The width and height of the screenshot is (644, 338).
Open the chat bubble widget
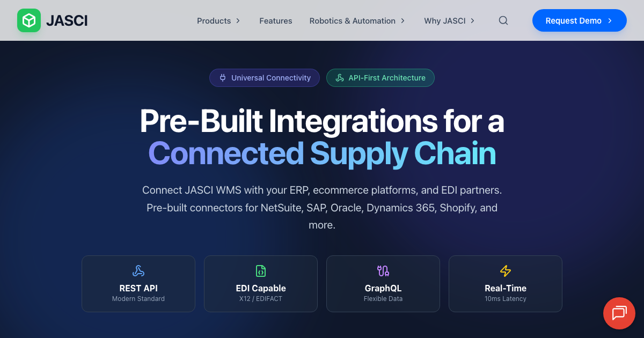pyautogui.click(x=619, y=313)
